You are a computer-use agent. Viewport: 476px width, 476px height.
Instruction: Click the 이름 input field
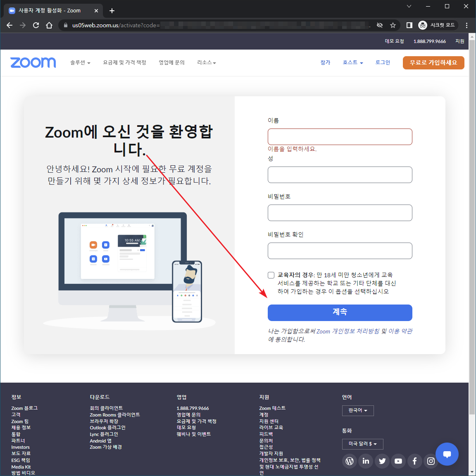(340, 137)
